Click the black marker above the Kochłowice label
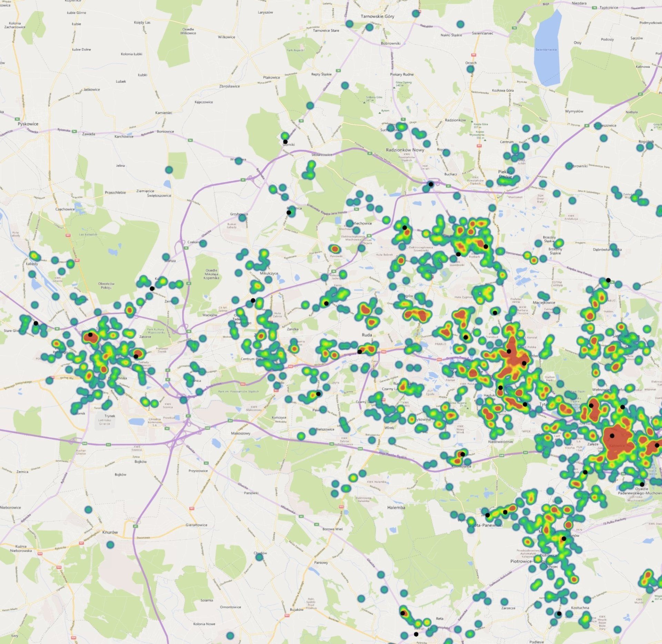Screen dimensions: 662x644 coord(462,454)
